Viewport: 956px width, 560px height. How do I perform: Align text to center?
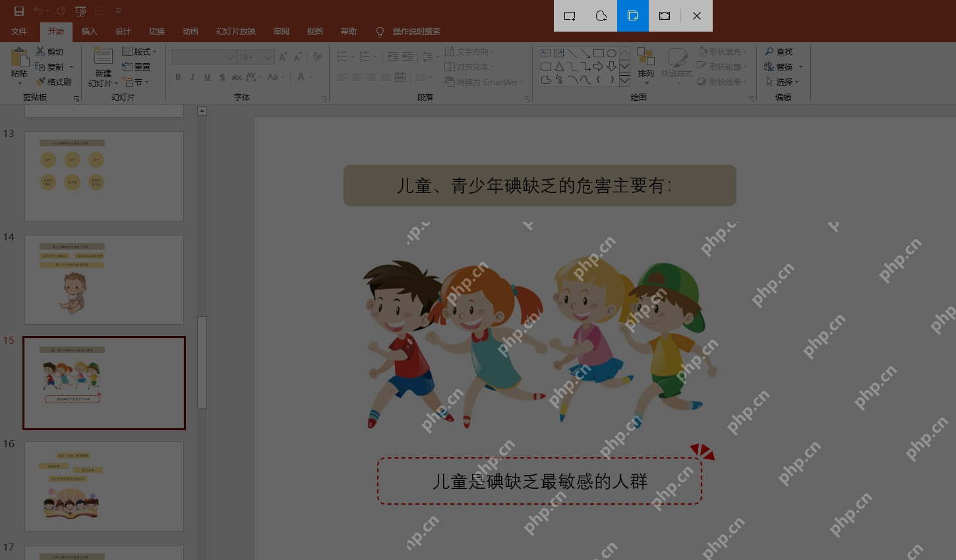(x=356, y=77)
